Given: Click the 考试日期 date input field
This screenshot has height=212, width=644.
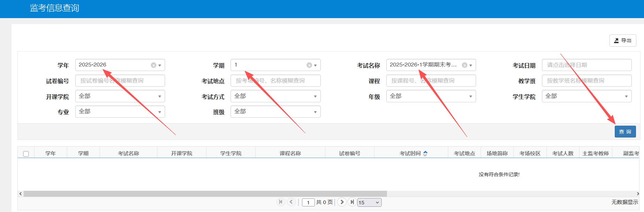Looking at the screenshot, I should click(587, 65).
